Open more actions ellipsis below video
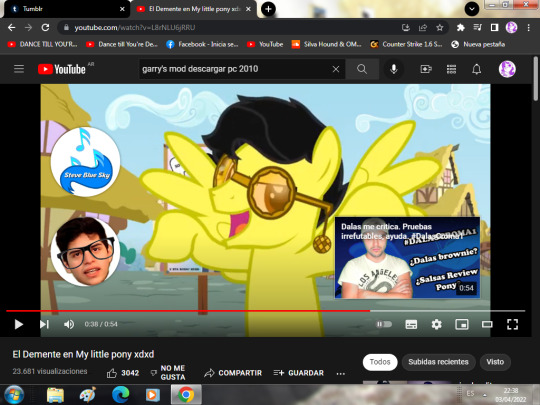Viewport: 540px width, 405px height. [x=341, y=374]
